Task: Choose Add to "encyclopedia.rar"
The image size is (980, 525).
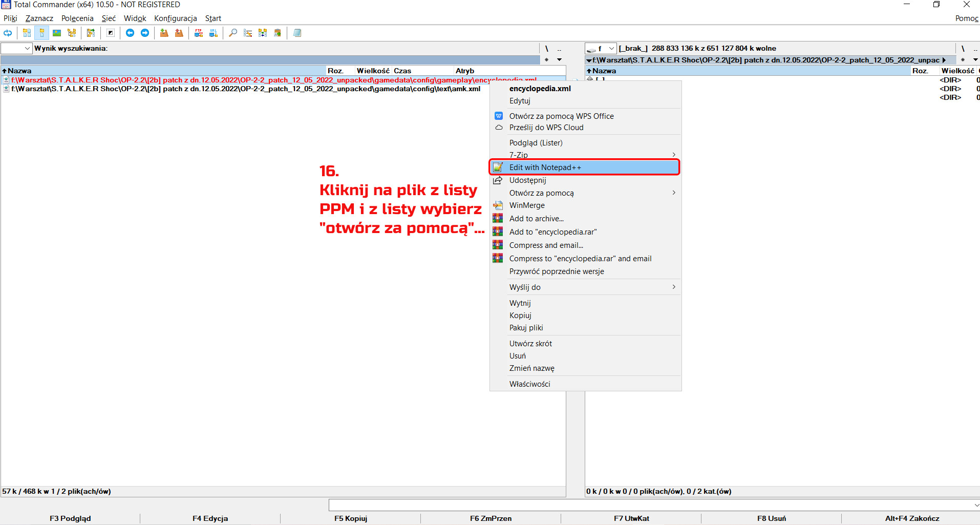Action: click(585, 232)
